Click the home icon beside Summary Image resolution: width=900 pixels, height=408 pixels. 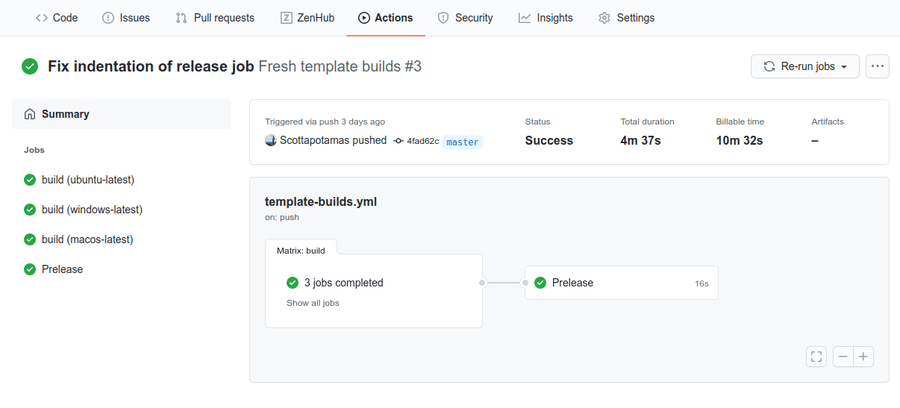point(30,114)
